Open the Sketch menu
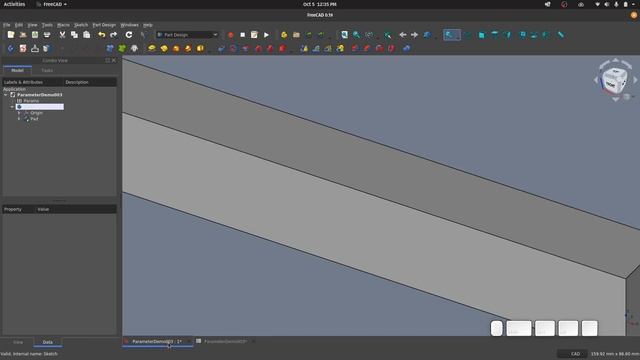Viewport: 640px width, 360px height. [81, 25]
